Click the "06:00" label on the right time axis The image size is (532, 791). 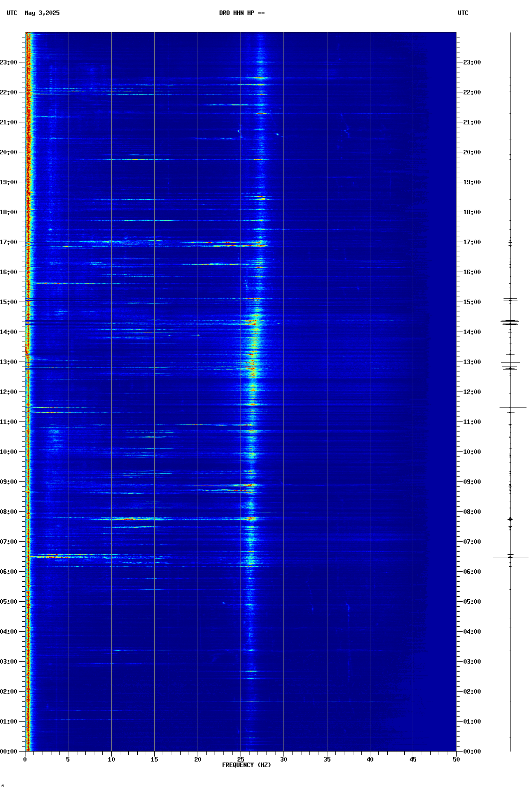472,572
